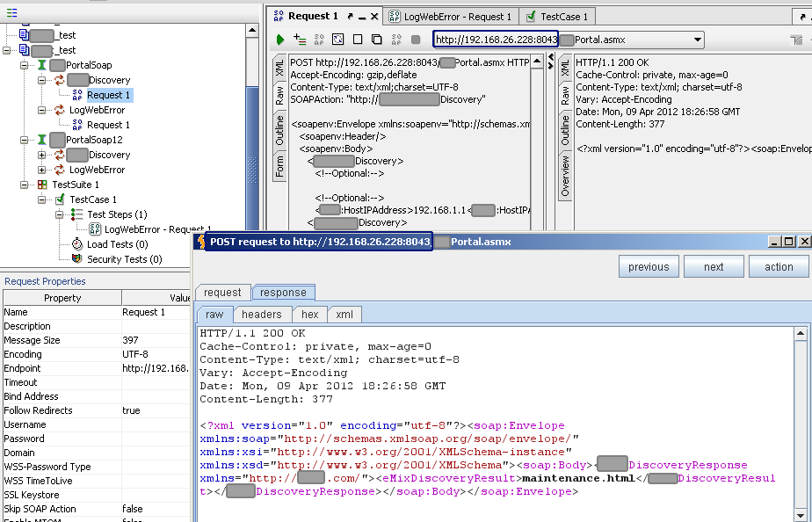Expand Discovery under PortalSoap12
The height and width of the screenshot is (522, 812).
point(41,155)
